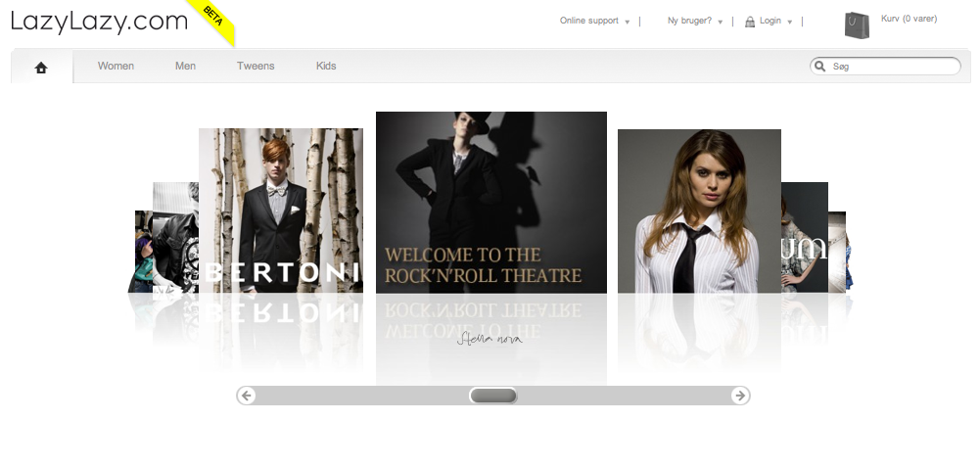Click the LazyLazy.com logo
The width and height of the screenshot is (980, 468).
pyautogui.click(x=99, y=22)
